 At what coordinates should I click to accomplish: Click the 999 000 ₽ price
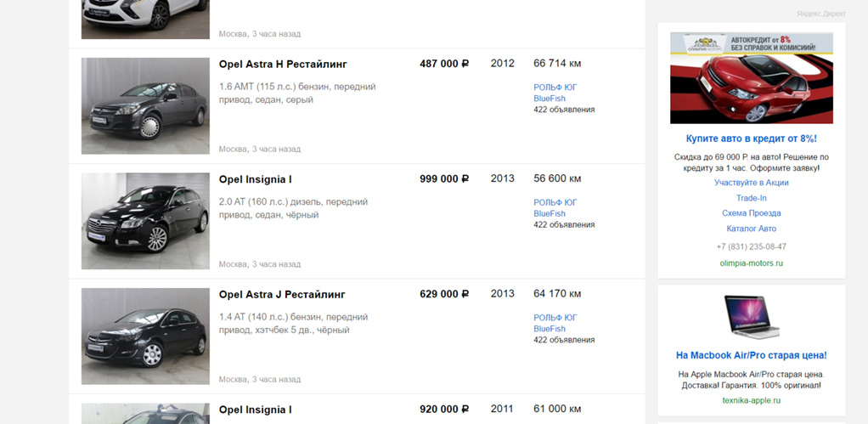[x=444, y=178]
